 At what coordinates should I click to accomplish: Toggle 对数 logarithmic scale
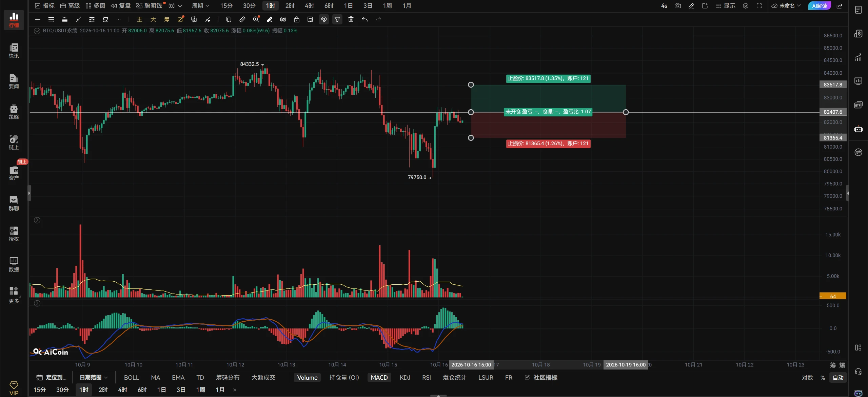click(x=807, y=378)
